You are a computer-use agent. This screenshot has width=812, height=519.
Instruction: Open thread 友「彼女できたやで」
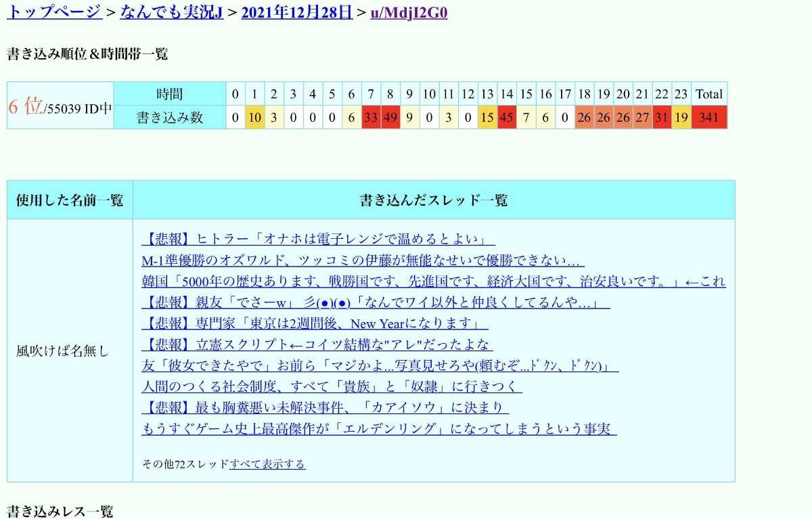pyautogui.click(x=380, y=365)
